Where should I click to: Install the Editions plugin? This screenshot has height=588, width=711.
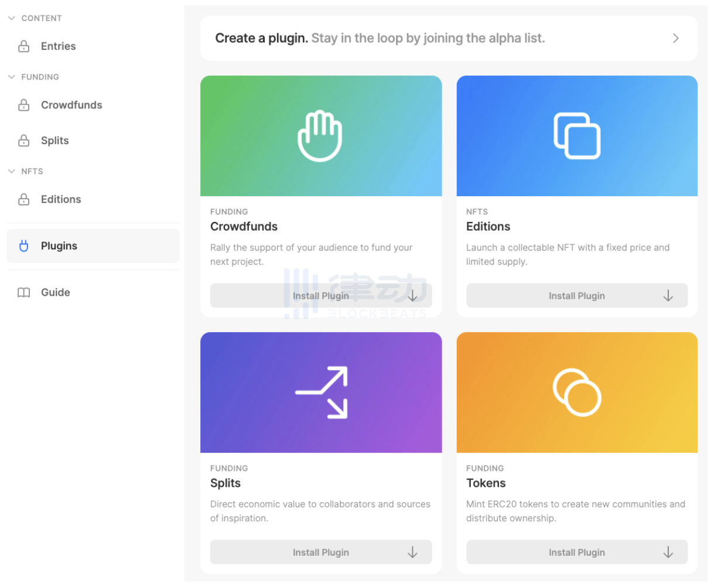(x=577, y=296)
